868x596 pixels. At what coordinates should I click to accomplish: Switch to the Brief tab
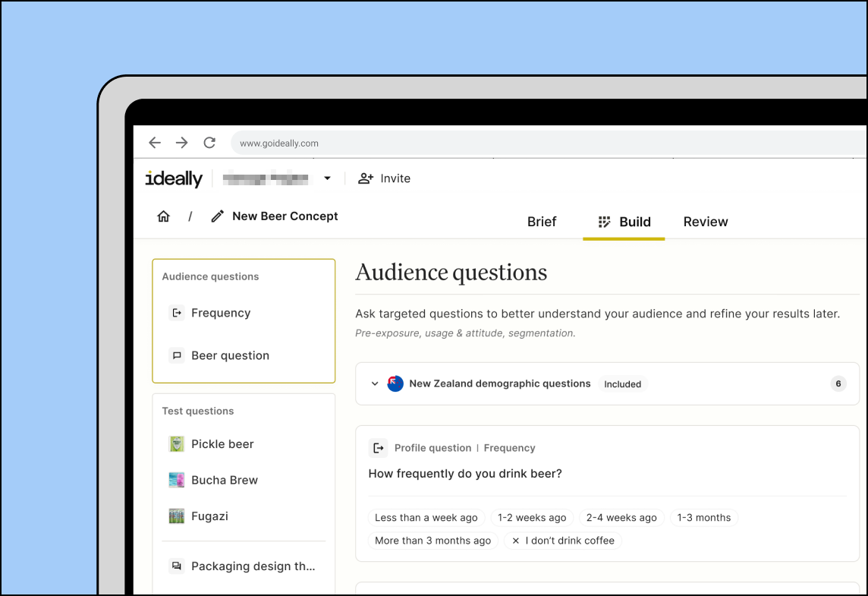click(x=542, y=222)
